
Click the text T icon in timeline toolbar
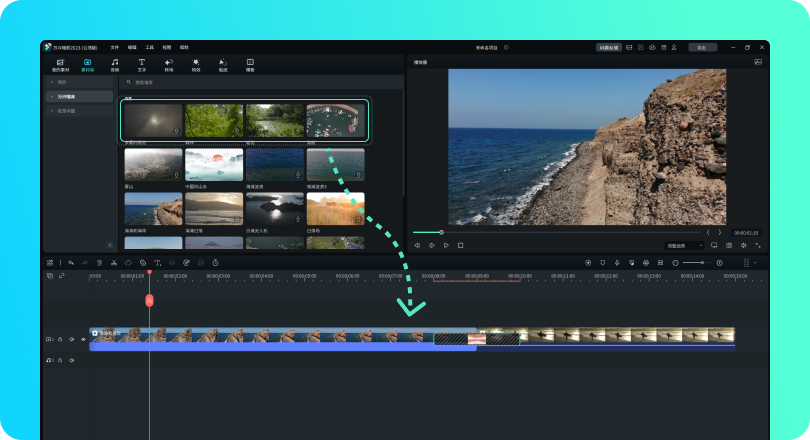click(157, 263)
